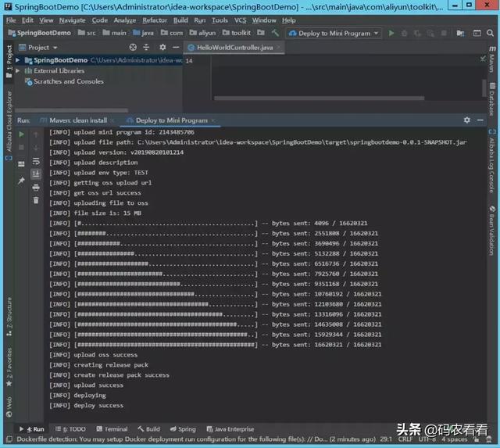Image resolution: width=500 pixels, height=448 pixels.
Task: Click the Project panel horizontal scrollbar
Action: [71, 110]
